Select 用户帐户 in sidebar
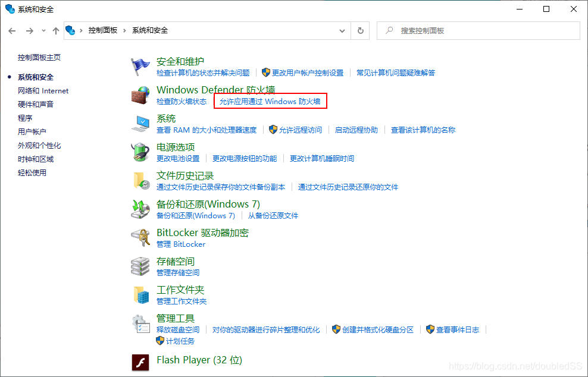 tap(32, 131)
